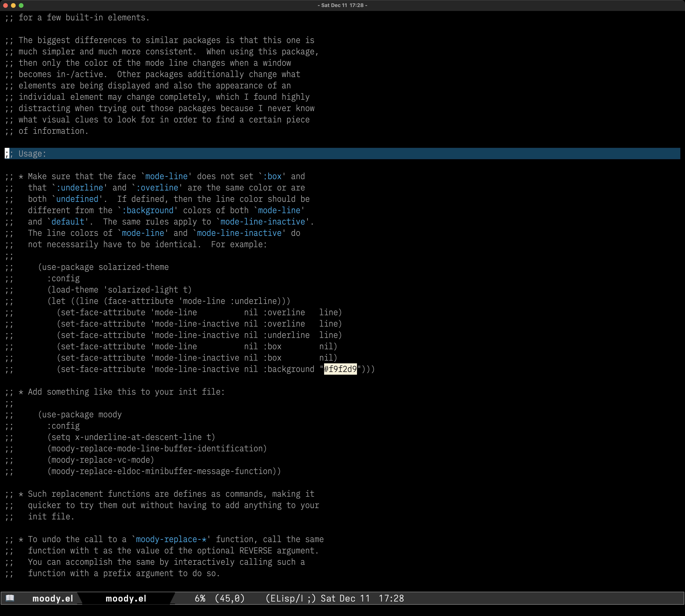Click `mode-line-inactive' in the line colors sentence
This screenshot has height=616, width=685.
(239, 233)
